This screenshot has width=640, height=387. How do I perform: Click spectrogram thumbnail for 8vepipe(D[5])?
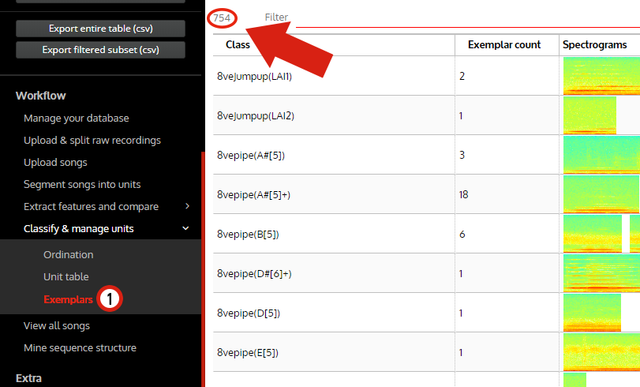(592, 313)
